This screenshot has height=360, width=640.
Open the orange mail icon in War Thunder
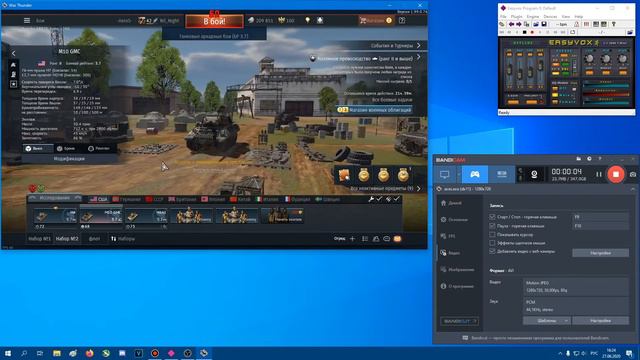click(397, 239)
